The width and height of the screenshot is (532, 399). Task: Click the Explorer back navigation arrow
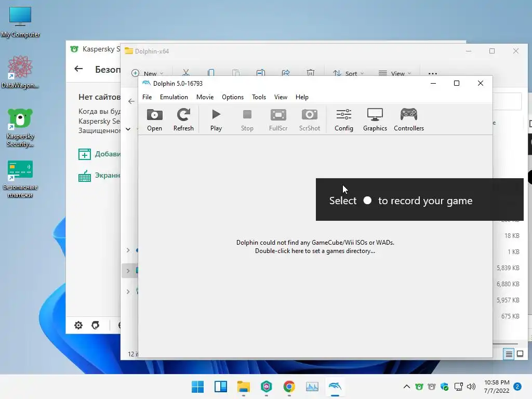131,101
